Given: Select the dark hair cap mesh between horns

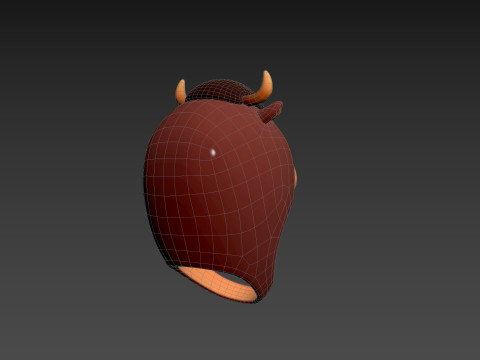Looking at the screenshot, I should pyautogui.click(x=220, y=91).
